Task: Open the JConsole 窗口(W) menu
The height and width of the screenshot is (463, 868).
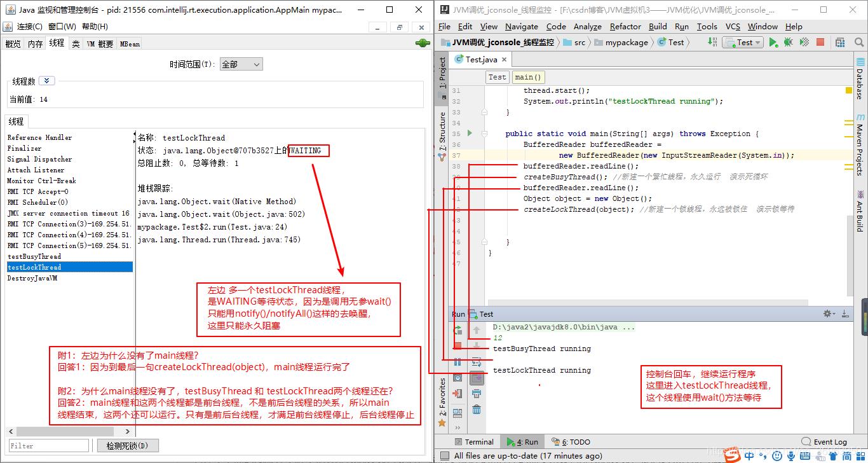Action: pyautogui.click(x=62, y=26)
